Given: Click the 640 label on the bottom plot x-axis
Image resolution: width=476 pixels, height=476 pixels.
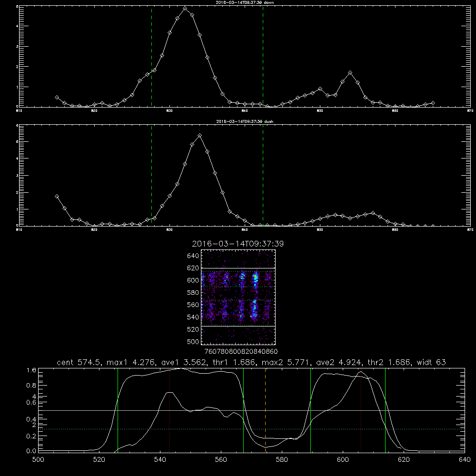Looking at the screenshot, I should click(x=465, y=460).
